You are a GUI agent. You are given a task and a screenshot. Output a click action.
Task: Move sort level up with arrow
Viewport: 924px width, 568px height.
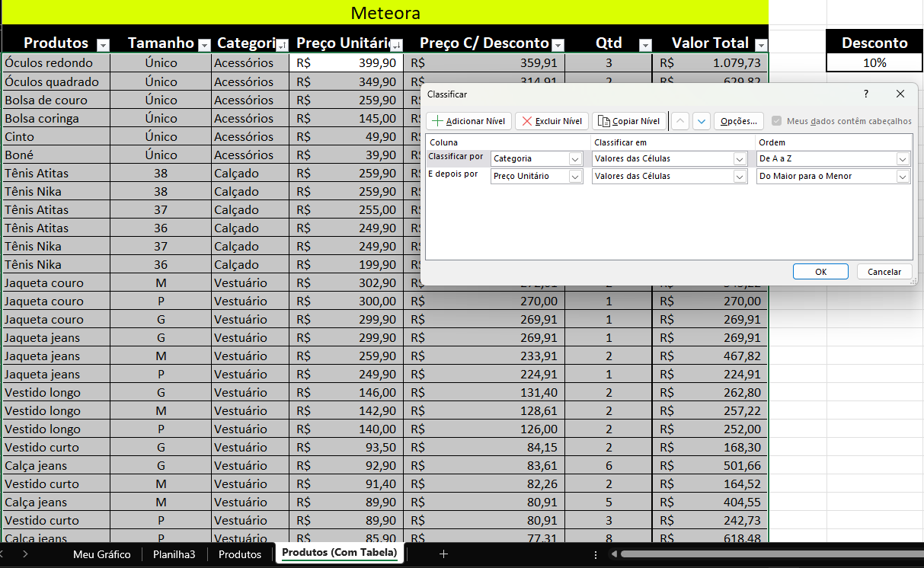tap(680, 121)
